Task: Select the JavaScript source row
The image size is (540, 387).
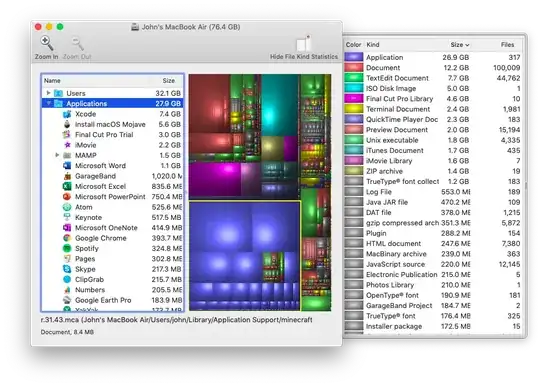Action: click(x=433, y=264)
